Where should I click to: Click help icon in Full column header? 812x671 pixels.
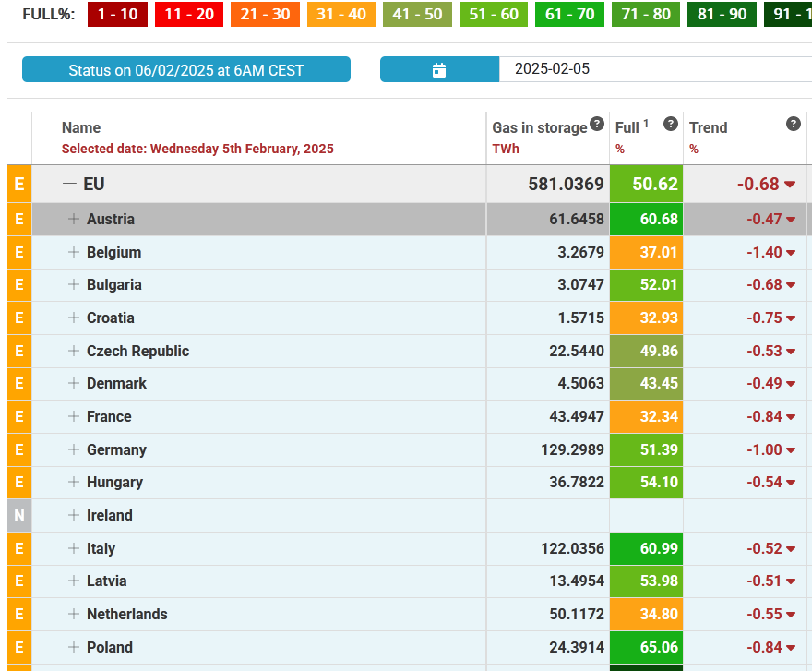671,125
